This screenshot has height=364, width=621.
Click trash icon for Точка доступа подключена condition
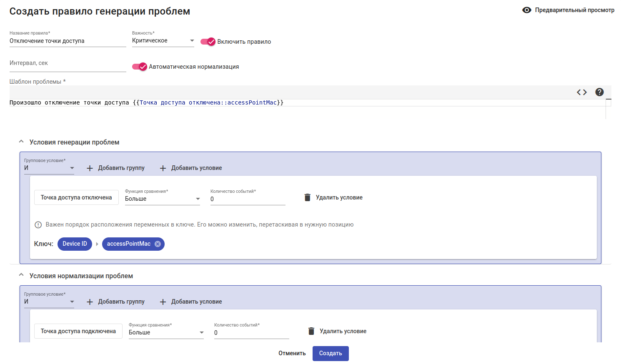(x=311, y=331)
